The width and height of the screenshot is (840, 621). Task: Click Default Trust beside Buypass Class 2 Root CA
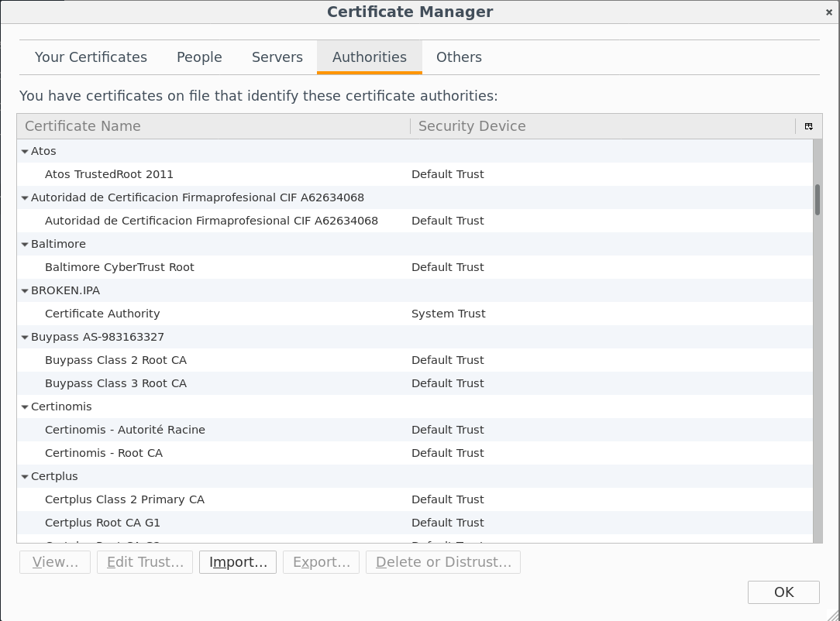(x=447, y=360)
